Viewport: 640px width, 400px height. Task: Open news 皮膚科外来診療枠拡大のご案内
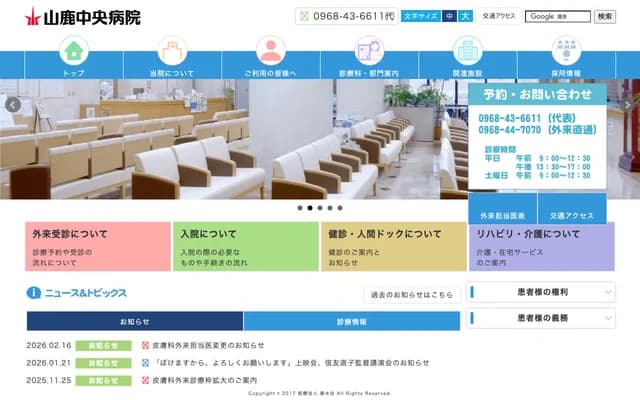(204, 380)
